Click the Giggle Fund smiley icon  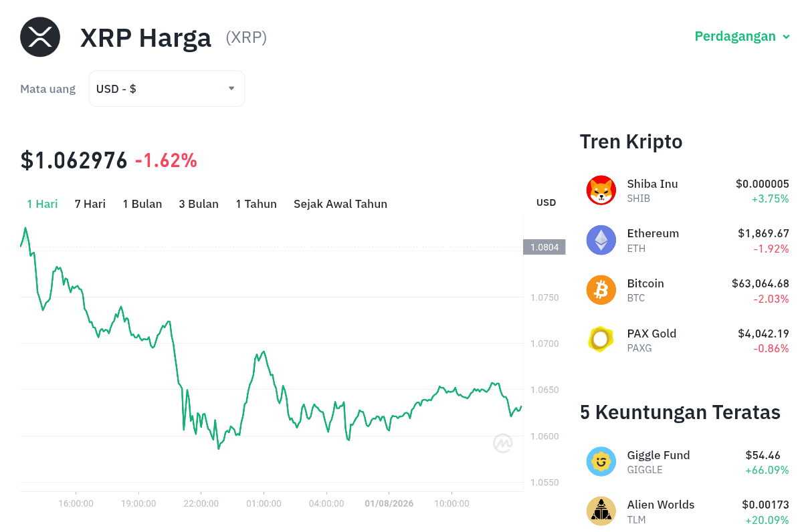click(601, 461)
